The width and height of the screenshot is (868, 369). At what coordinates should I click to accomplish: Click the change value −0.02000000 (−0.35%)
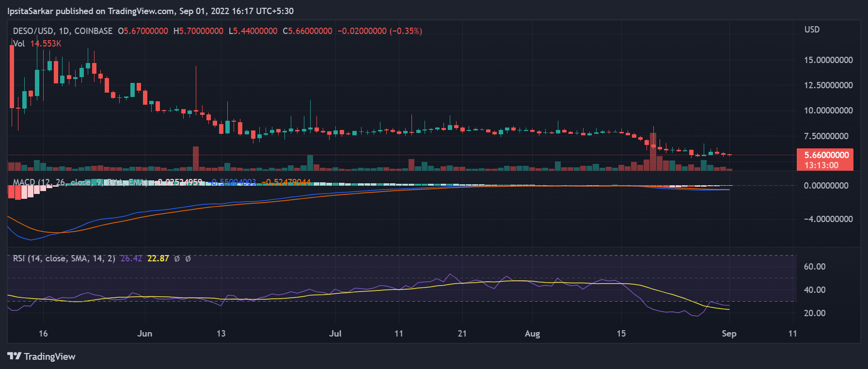[x=380, y=31]
